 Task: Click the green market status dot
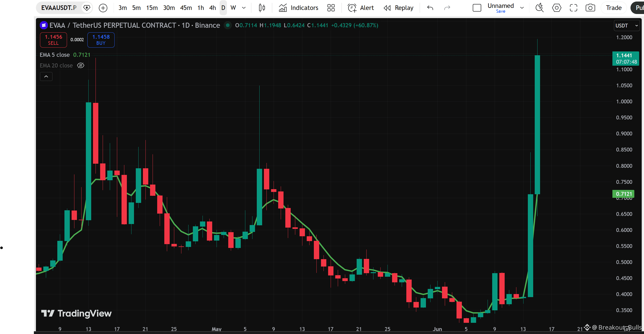pos(228,25)
